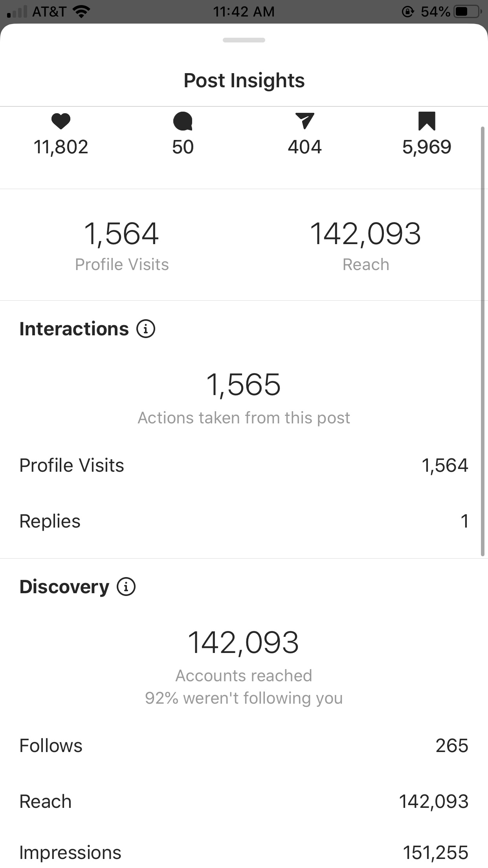The width and height of the screenshot is (488, 868).
Task: Select the 1,564 Profile Visits summary
Action: pos(122,245)
